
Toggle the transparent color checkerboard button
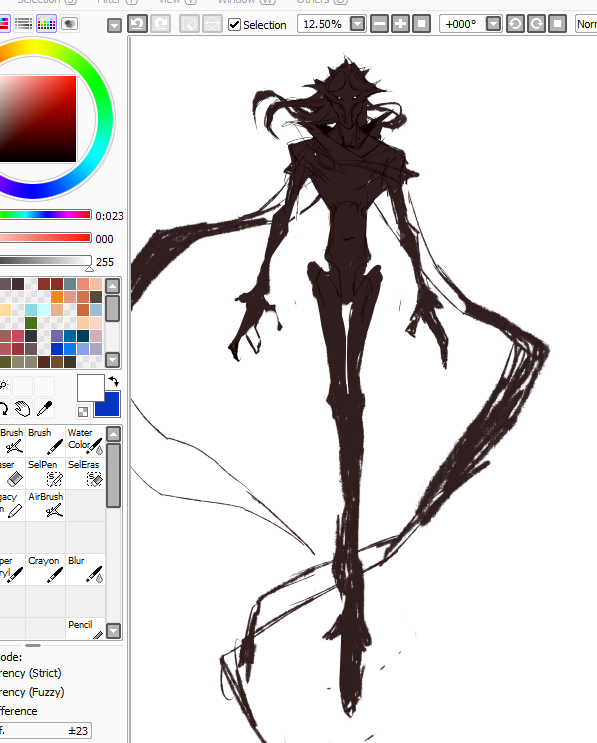pyautogui.click(x=83, y=412)
